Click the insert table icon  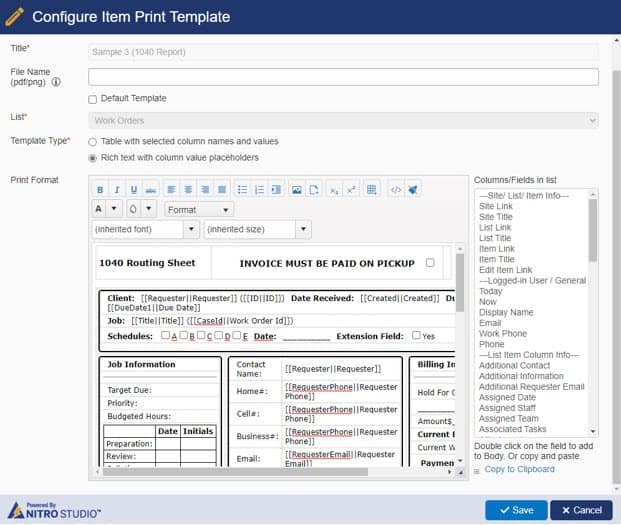371,189
